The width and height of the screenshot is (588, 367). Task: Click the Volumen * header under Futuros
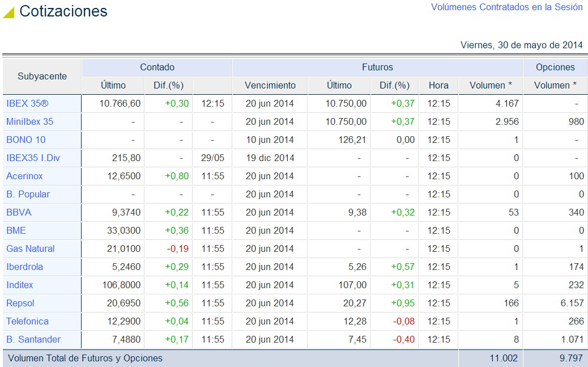(x=491, y=85)
